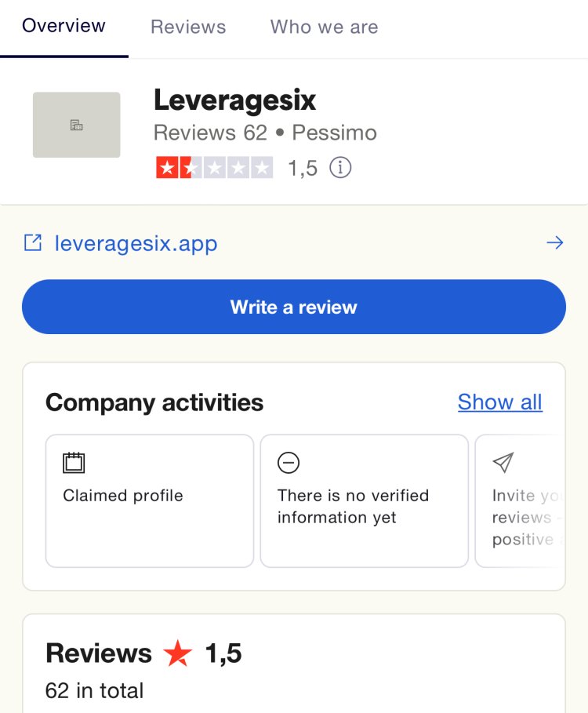Open the invite reviews activity card
This screenshot has height=713, width=588.
point(520,500)
